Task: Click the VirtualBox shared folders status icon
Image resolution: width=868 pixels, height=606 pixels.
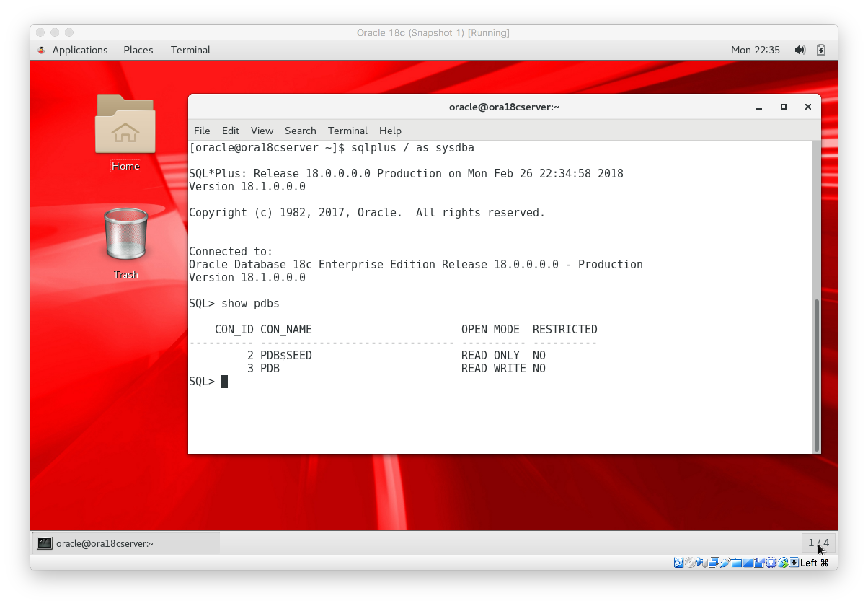Action: click(736, 563)
